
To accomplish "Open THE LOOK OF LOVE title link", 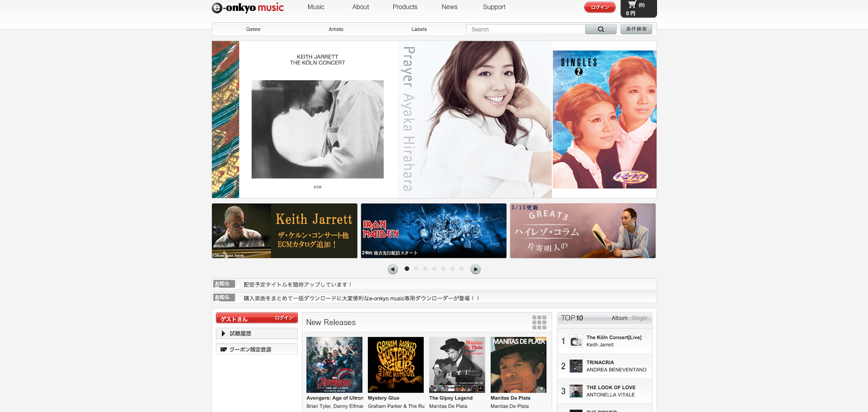I will [x=611, y=388].
